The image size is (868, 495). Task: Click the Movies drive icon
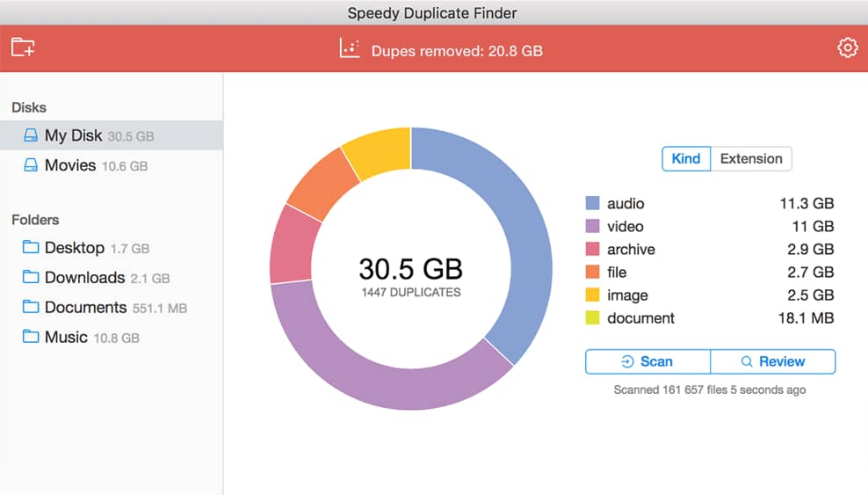point(31,165)
